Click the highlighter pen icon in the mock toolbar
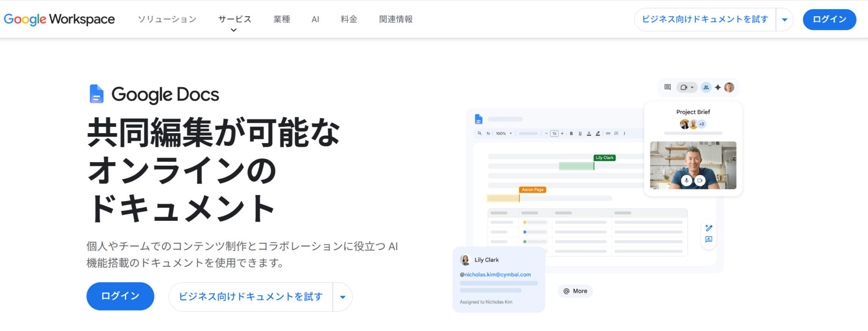This screenshot has width=868, height=331. point(598,133)
